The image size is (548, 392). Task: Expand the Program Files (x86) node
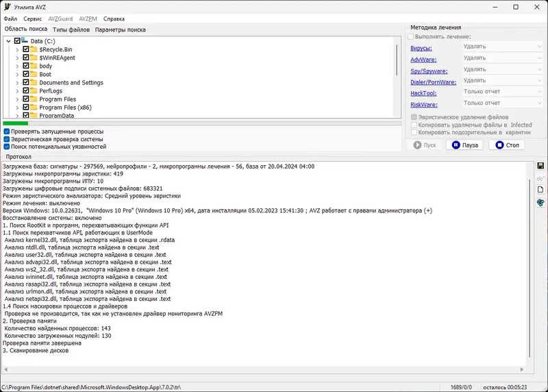(17, 108)
